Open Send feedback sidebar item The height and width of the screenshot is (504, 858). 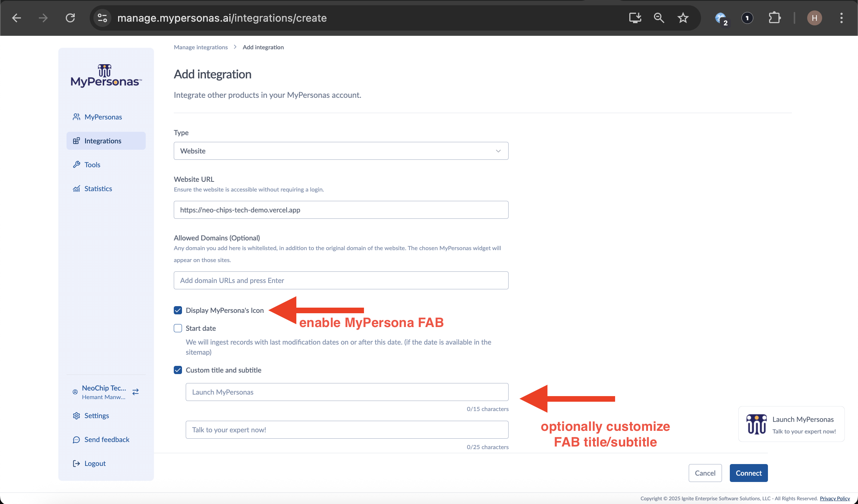point(106,439)
